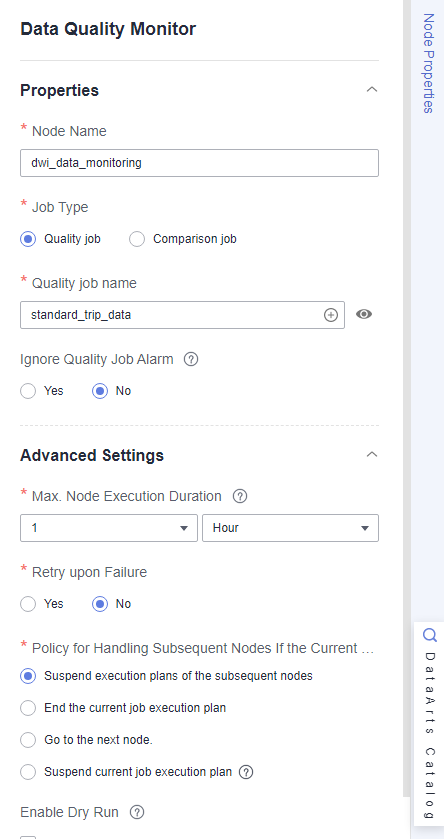
Task: Choose End the current job execution plan
Action: point(28,708)
